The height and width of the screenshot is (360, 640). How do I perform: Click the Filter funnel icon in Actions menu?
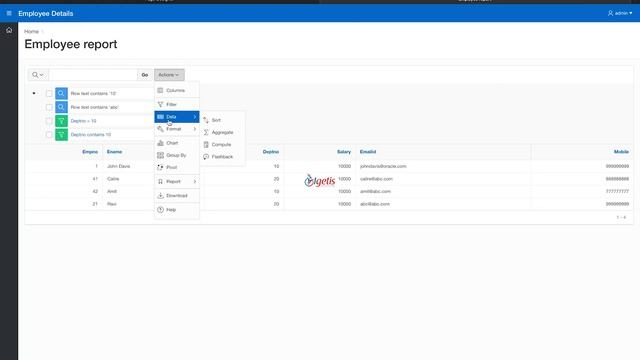pyautogui.click(x=160, y=104)
